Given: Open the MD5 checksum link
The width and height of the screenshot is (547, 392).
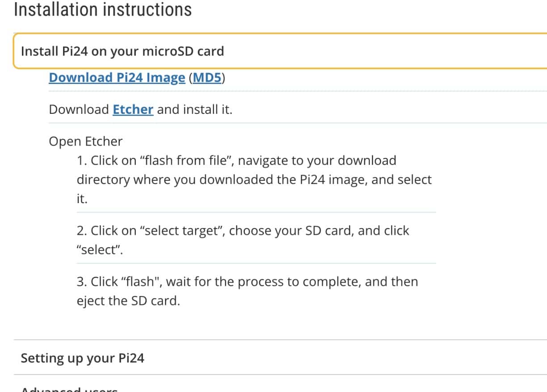Looking at the screenshot, I should point(207,78).
